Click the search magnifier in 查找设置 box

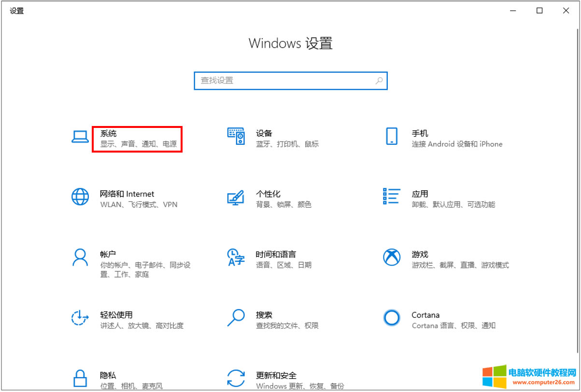[x=380, y=81]
